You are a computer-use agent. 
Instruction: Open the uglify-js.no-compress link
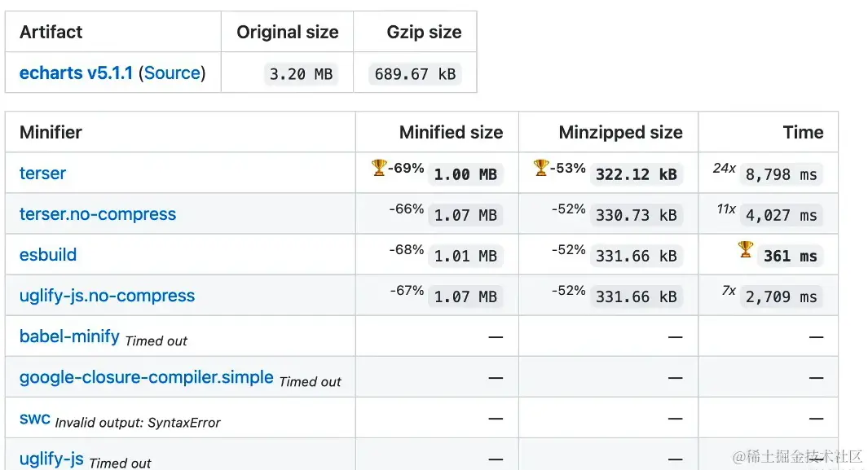(x=107, y=296)
